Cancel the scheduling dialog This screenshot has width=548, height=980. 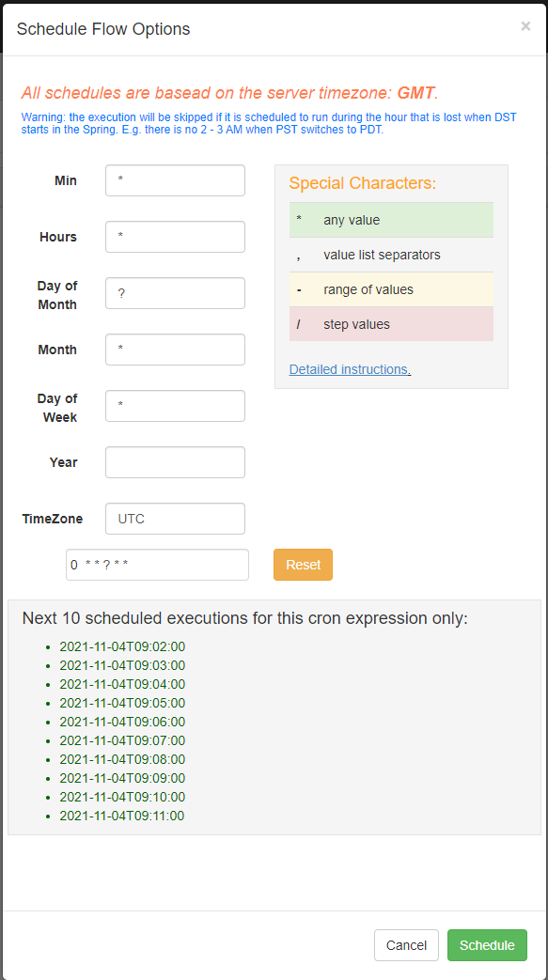tap(407, 945)
